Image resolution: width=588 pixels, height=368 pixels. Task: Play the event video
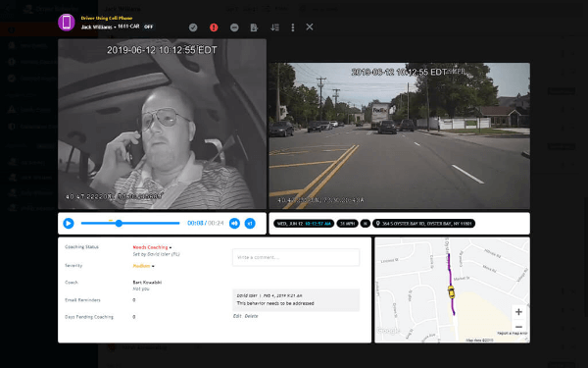(x=69, y=224)
